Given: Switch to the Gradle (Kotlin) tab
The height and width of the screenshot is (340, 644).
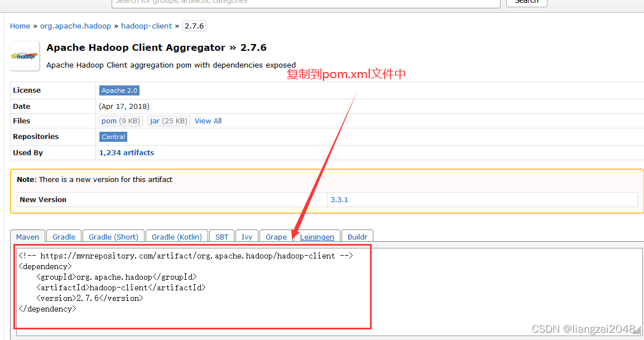Looking at the screenshot, I should (176, 236).
